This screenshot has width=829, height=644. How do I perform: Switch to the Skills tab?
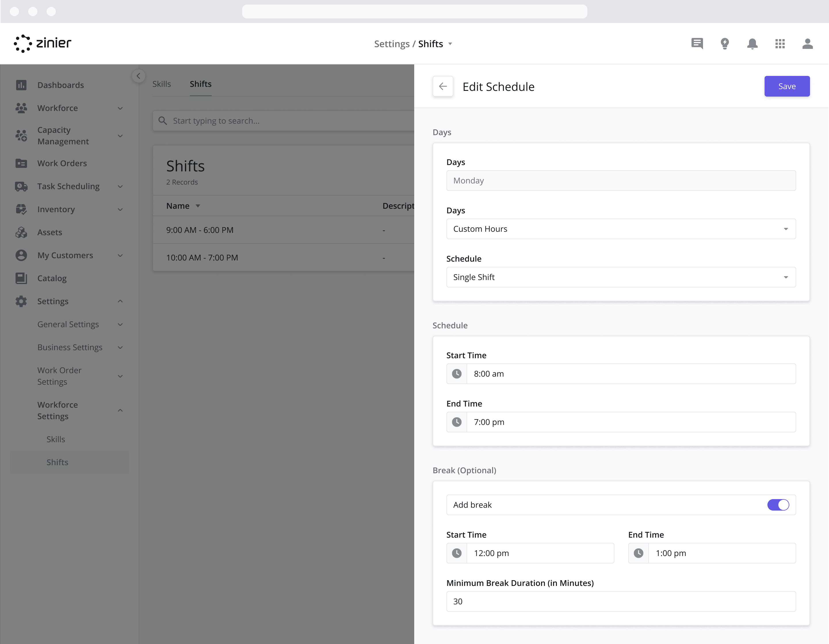[x=162, y=84]
